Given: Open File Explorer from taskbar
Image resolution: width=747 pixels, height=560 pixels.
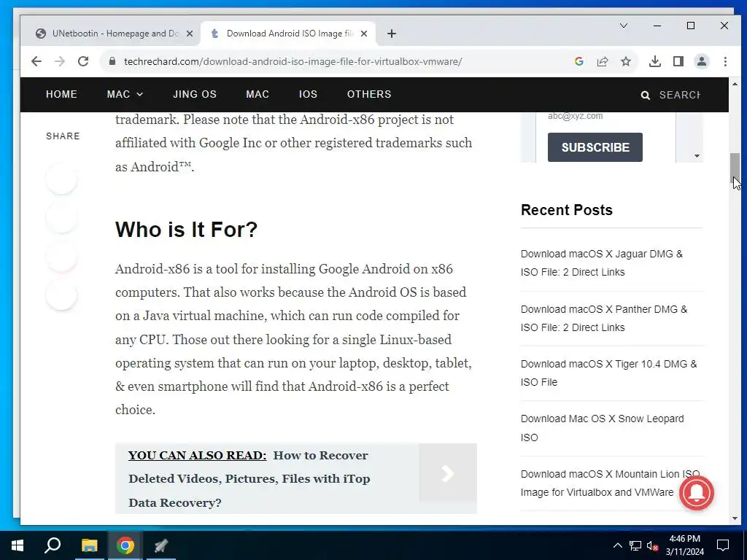Looking at the screenshot, I should click(x=89, y=545).
